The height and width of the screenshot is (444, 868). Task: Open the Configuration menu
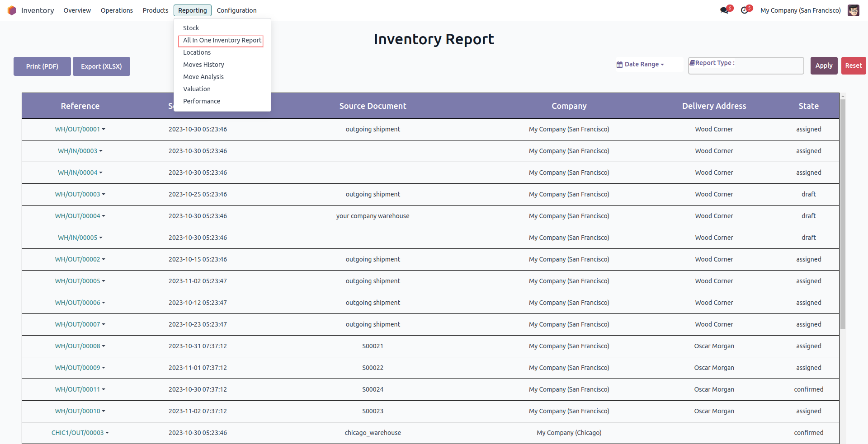click(236, 10)
